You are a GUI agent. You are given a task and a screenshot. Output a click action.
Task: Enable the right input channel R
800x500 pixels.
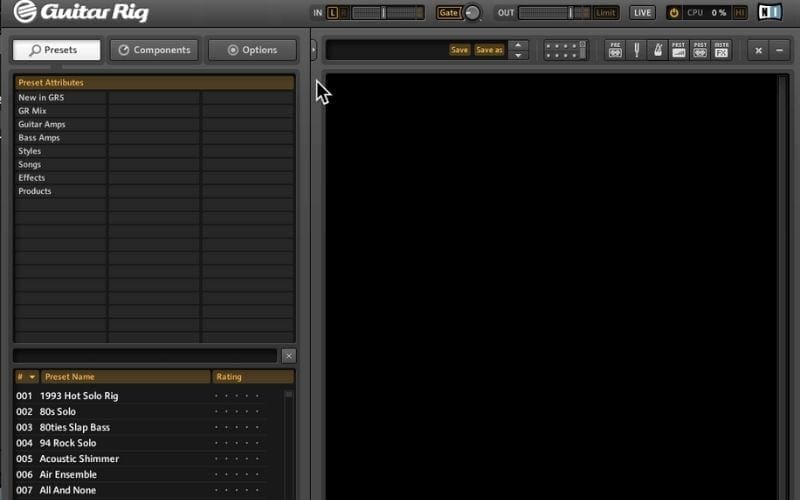[x=344, y=13]
